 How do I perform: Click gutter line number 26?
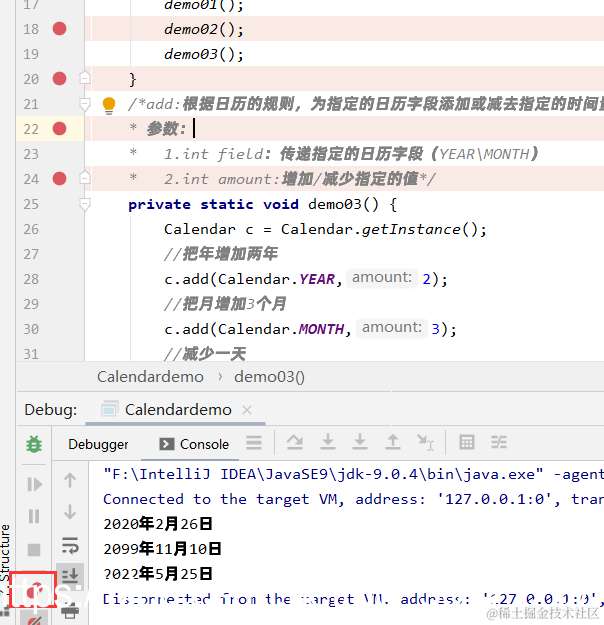pos(31,229)
